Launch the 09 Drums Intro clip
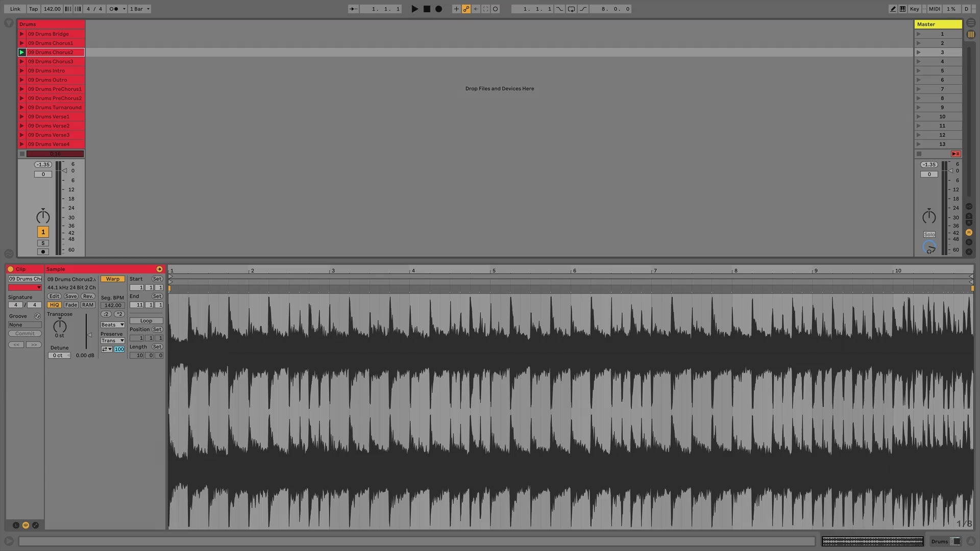 22,70
